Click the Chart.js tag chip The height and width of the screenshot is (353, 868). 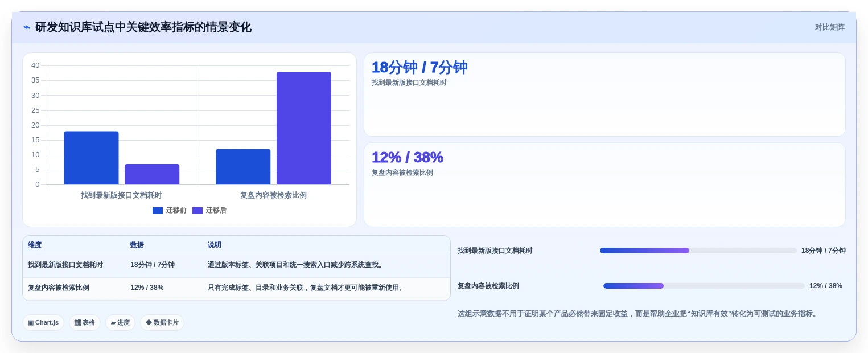click(x=43, y=323)
